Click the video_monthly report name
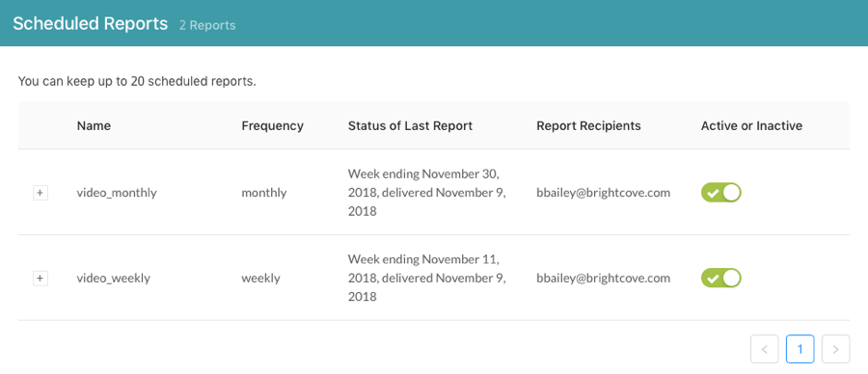868x374 pixels. pos(117,193)
